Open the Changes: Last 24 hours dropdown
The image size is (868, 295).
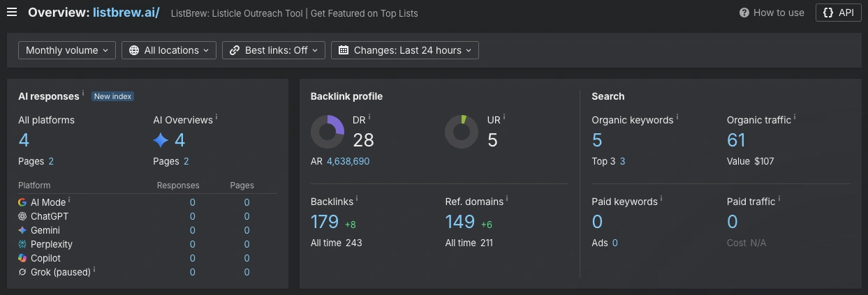[405, 50]
